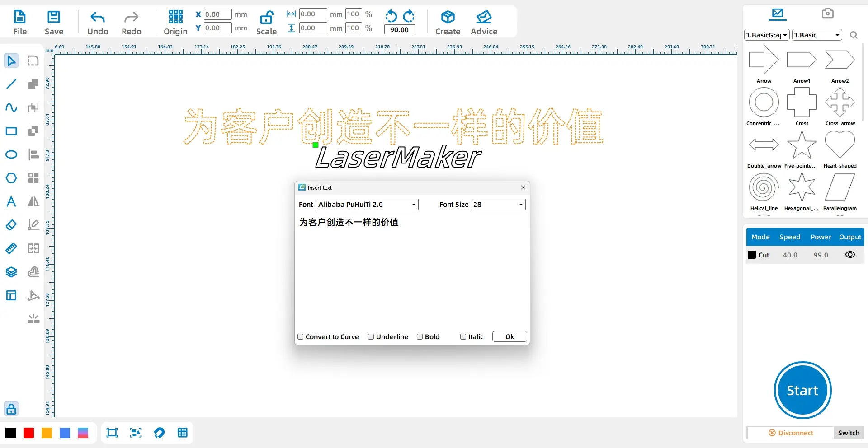
Task: Click inside the insert text area
Action: tap(412, 271)
